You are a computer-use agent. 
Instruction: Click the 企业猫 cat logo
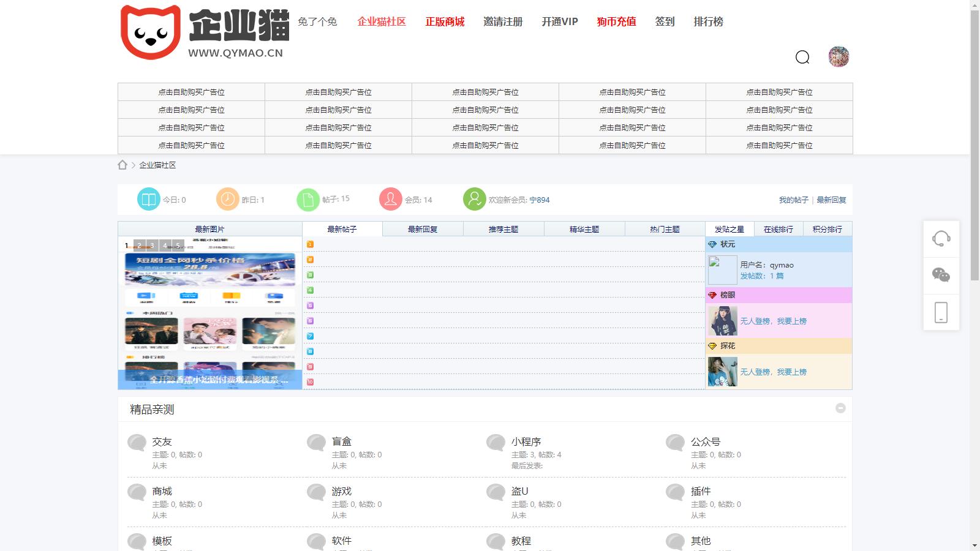150,31
